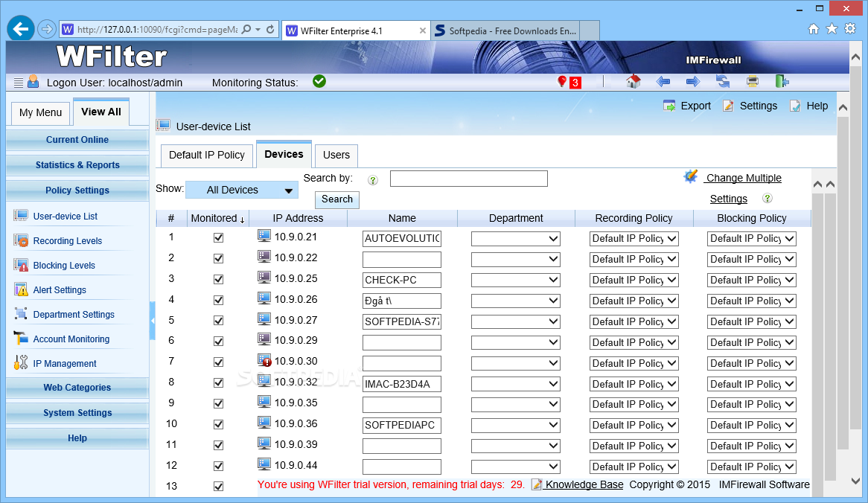The height and width of the screenshot is (503, 868).
Task: Click the printer icon in toolbar
Action: pyautogui.click(x=753, y=82)
